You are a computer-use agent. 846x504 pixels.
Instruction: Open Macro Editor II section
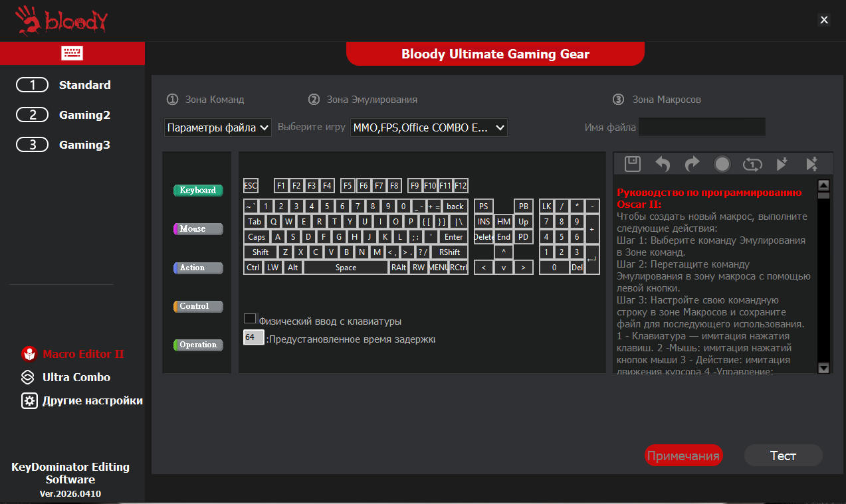[x=84, y=354]
